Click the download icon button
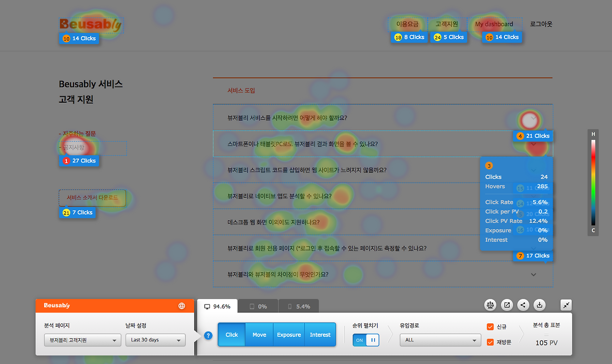The width and height of the screenshot is (612, 364). (x=539, y=305)
